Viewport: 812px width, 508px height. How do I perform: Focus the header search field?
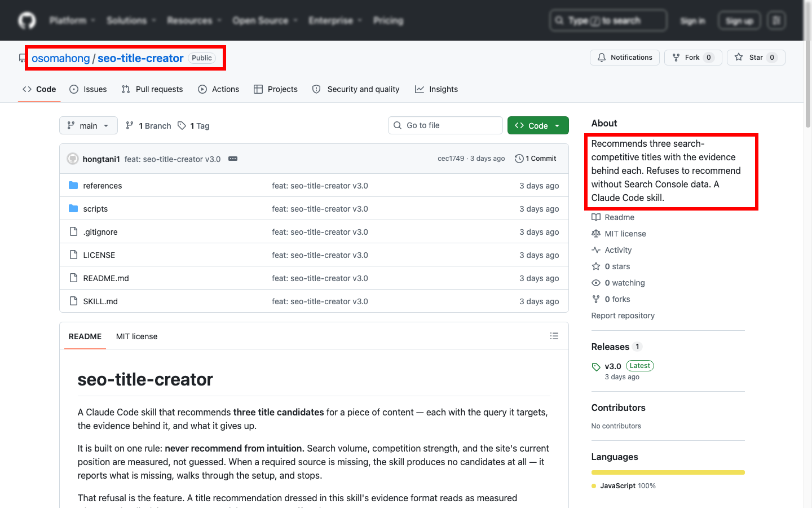pos(608,21)
